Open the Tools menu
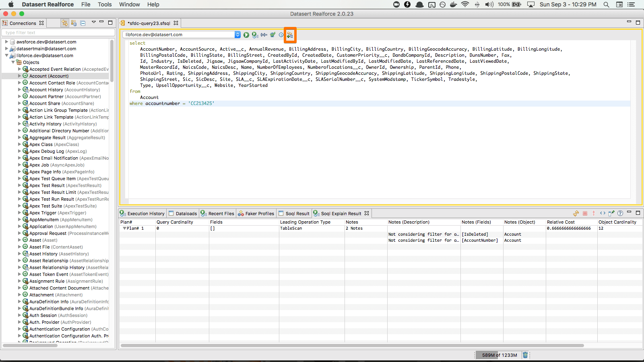644x362 pixels. [105, 4]
